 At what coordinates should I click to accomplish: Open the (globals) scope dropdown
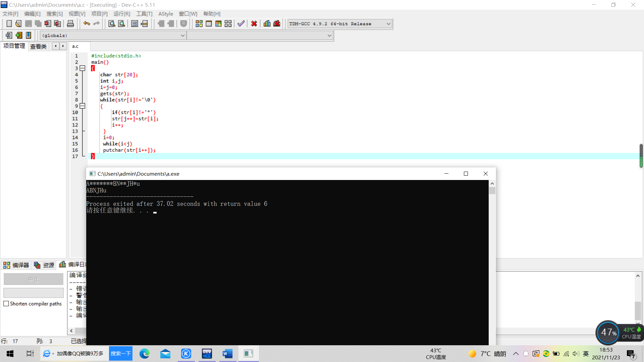182,36
